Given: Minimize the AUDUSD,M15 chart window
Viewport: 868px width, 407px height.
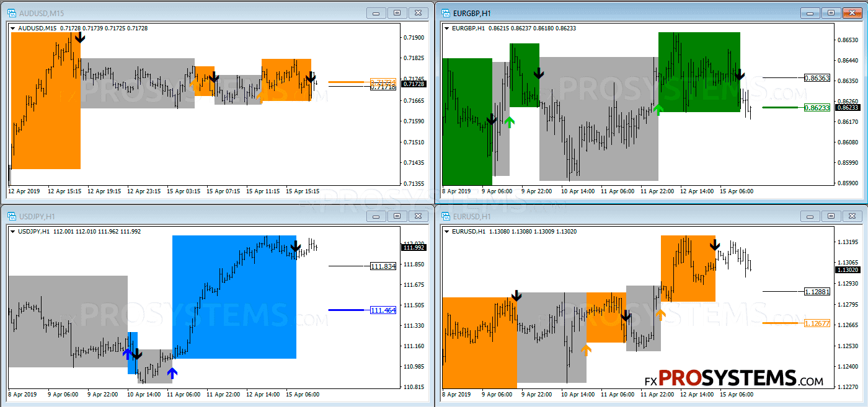Looking at the screenshot, I should pyautogui.click(x=377, y=12).
